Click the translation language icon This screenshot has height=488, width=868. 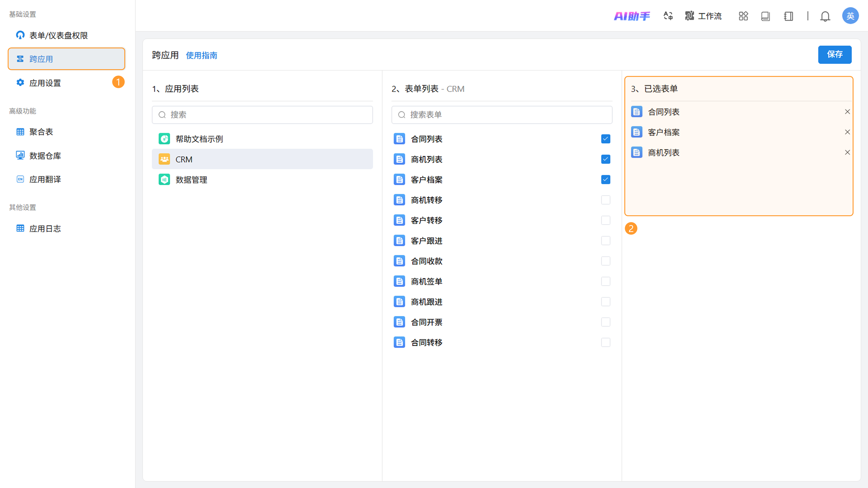pyautogui.click(x=668, y=16)
